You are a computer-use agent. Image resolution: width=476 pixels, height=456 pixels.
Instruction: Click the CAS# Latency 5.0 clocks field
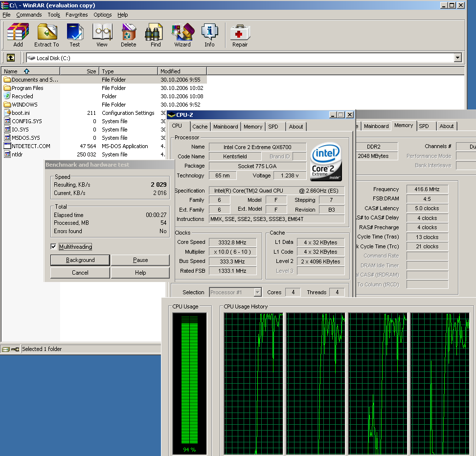[x=427, y=208]
